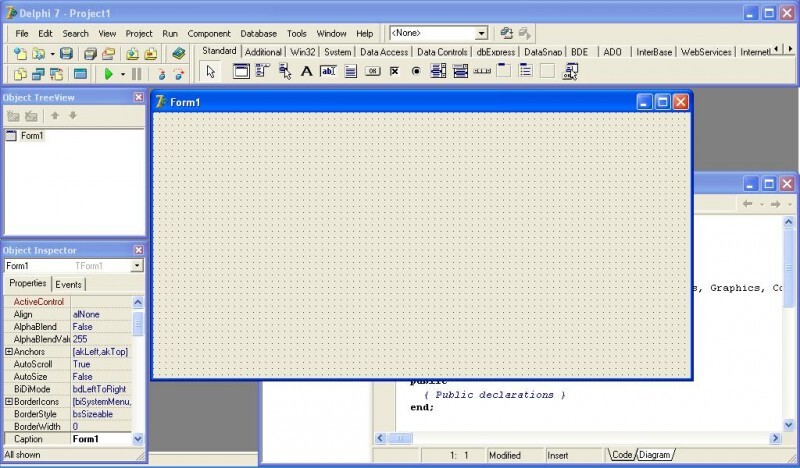Click the New Form toolbar icon
800x468 pixels.
coord(80,75)
